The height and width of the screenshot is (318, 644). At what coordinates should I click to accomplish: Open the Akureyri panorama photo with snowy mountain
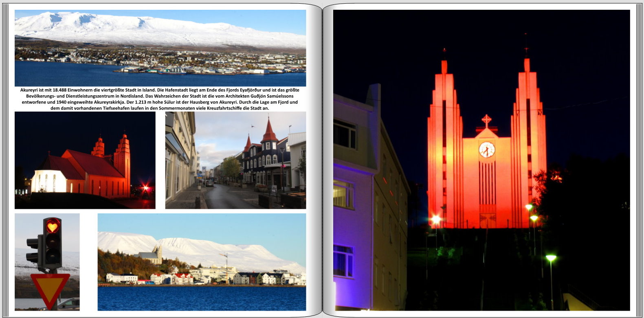(160, 48)
